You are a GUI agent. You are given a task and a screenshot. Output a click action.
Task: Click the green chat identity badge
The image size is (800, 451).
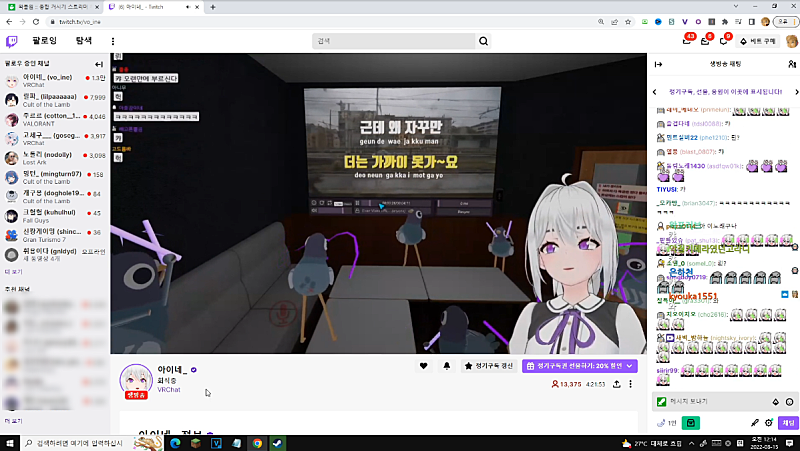(x=662, y=402)
